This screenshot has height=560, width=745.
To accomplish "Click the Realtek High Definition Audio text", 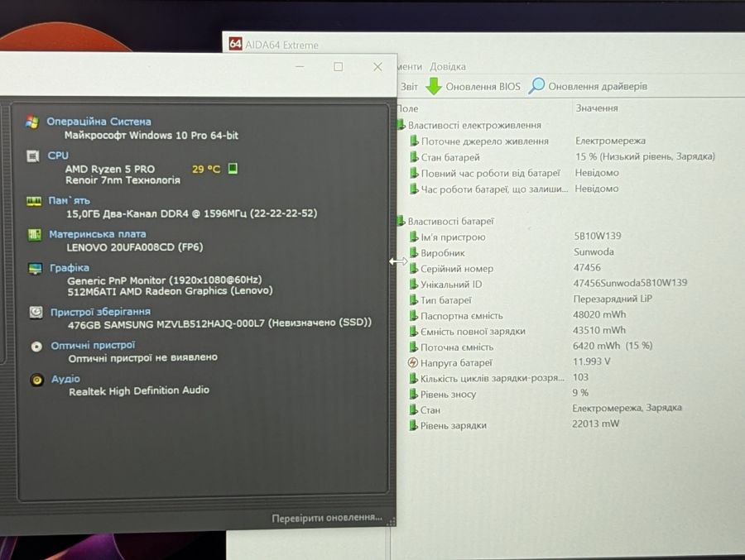I will 139,390.
